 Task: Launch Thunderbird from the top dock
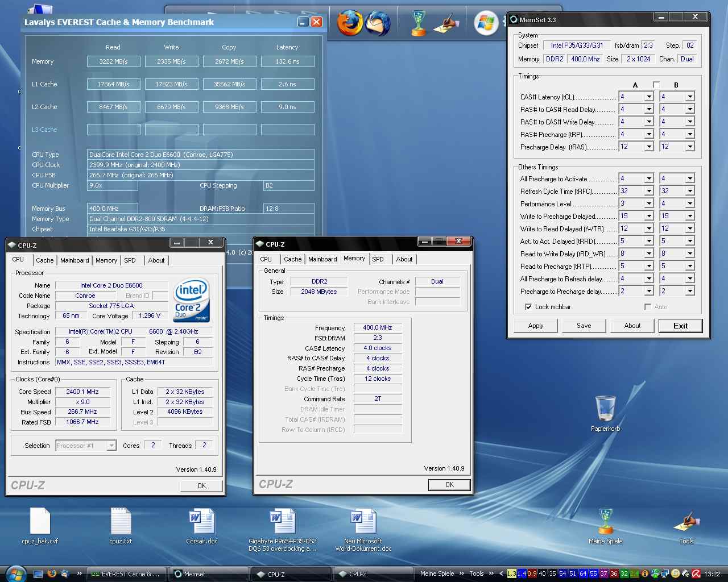[378, 23]
